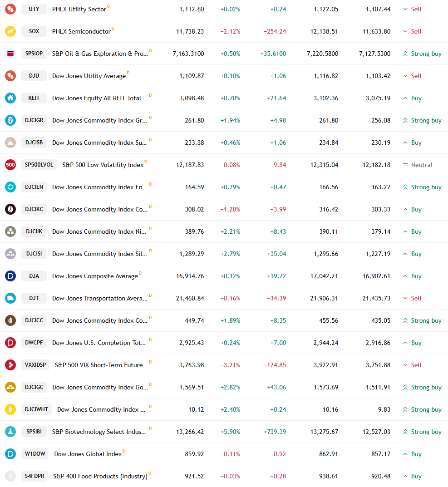Click the 12,315.04 high value
Screen dimensions: 448x487
coord(324,165)
